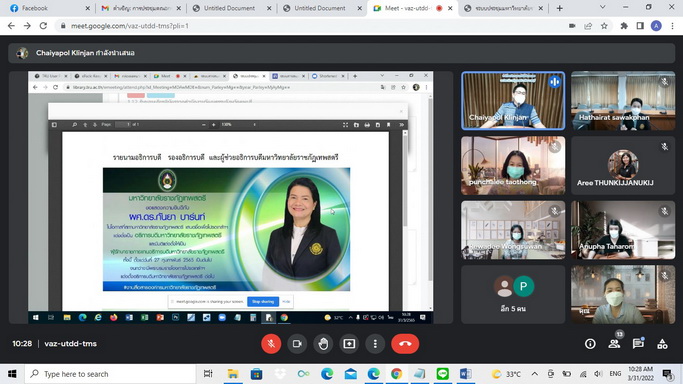The image size is (683, 384).
Task: Open Mail app from taskbar
Action: (350, 374)
